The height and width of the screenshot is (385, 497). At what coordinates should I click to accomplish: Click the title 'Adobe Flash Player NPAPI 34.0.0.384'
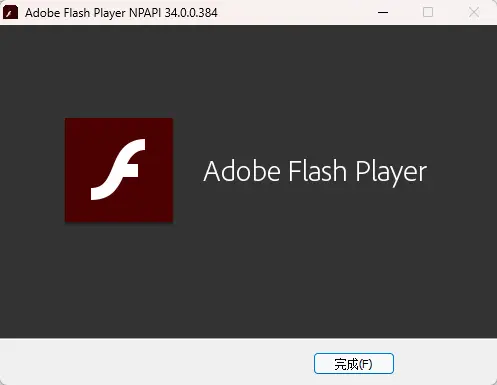121,13
